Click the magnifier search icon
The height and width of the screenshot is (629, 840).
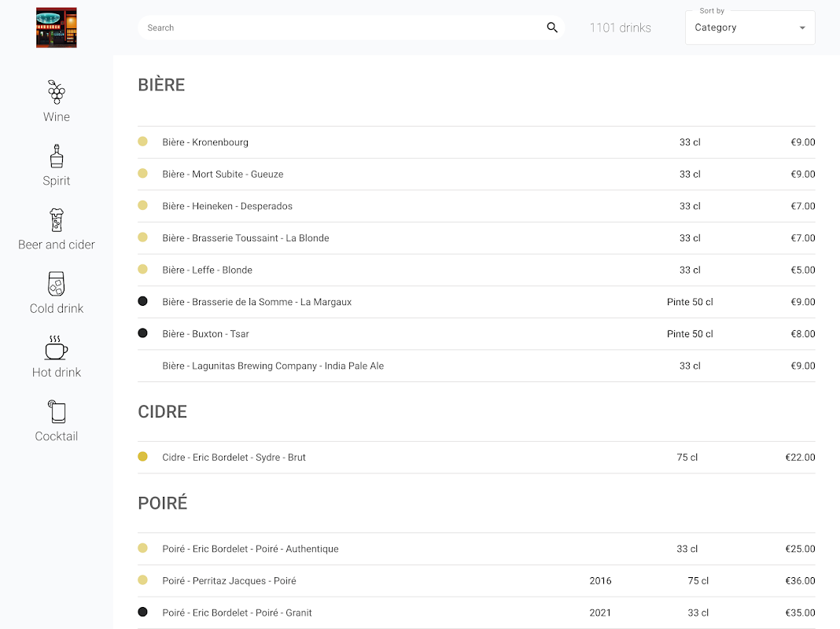coord(552,28)
